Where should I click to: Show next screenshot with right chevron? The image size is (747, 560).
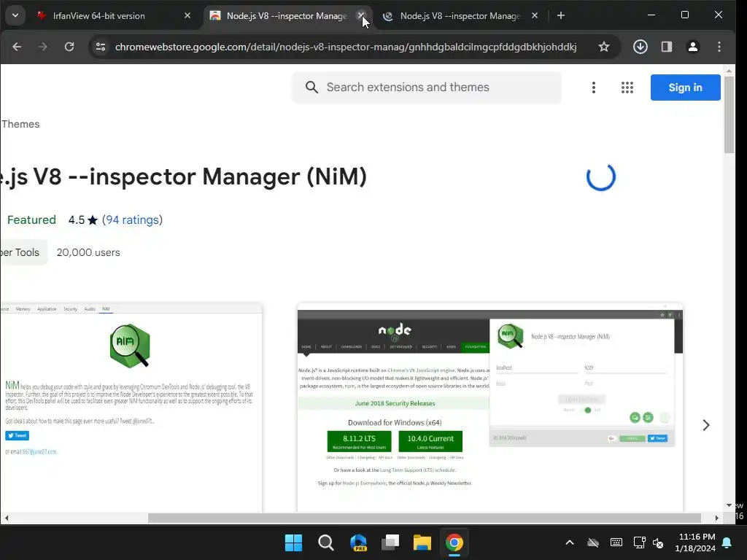[x=706, y=425]
